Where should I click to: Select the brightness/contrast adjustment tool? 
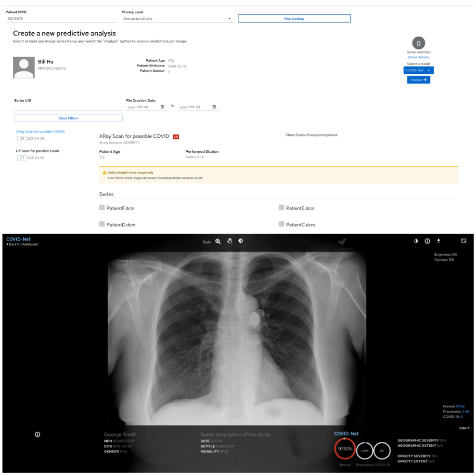241,241
